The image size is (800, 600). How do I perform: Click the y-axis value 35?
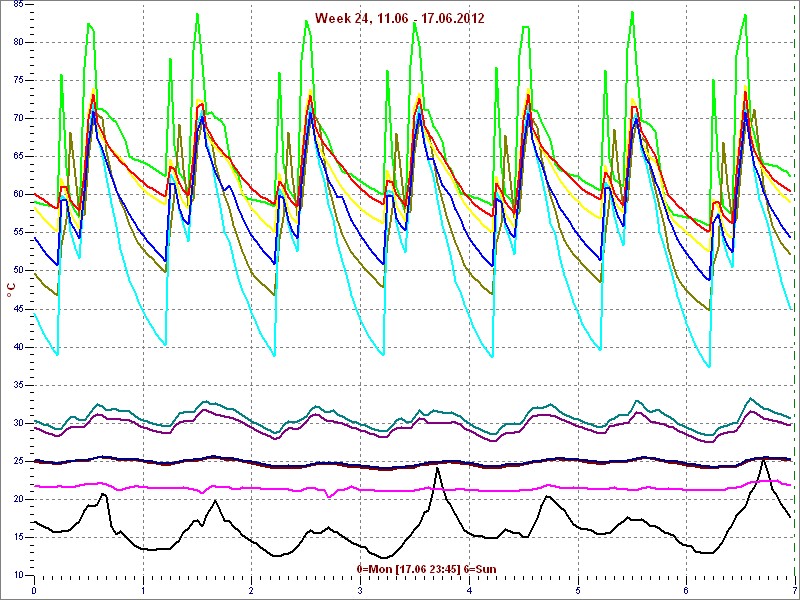tap(17, 385)
